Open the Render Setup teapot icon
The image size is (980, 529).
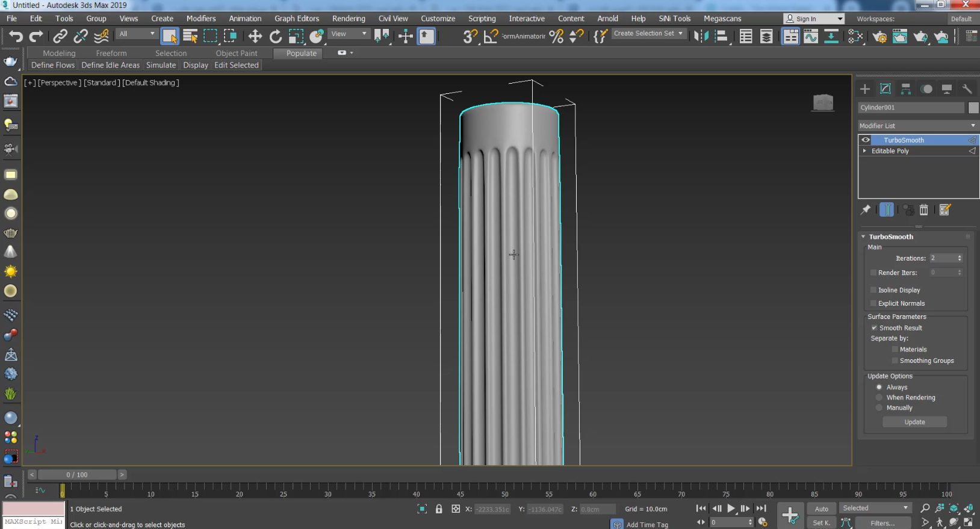879,37
